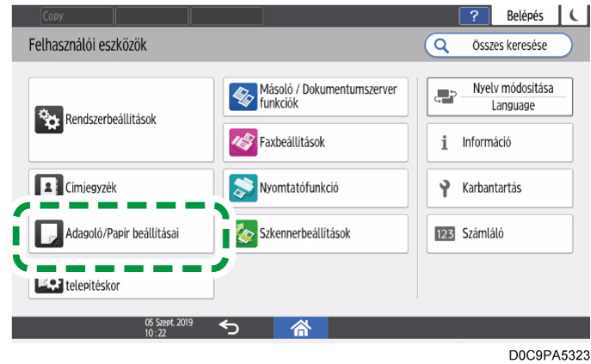Click the Összes keresése search field

click(499, 46)
